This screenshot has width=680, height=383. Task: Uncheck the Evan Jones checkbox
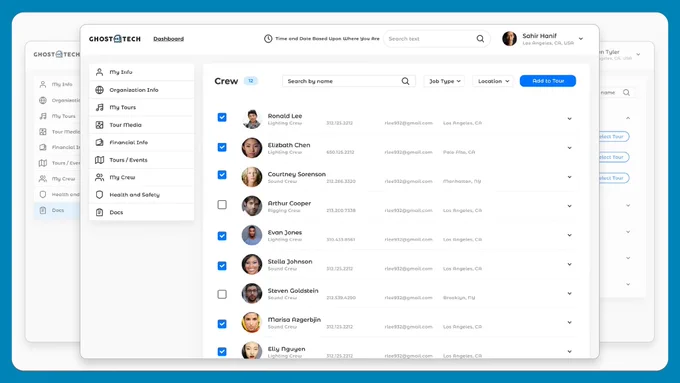click(x=222, y=236)
